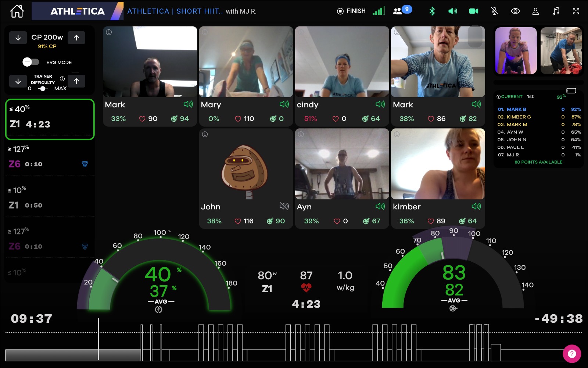Enter fullscreen mode with expand icon
The height and width of the screenshot is (368, 588).
[x=576, y=11]
